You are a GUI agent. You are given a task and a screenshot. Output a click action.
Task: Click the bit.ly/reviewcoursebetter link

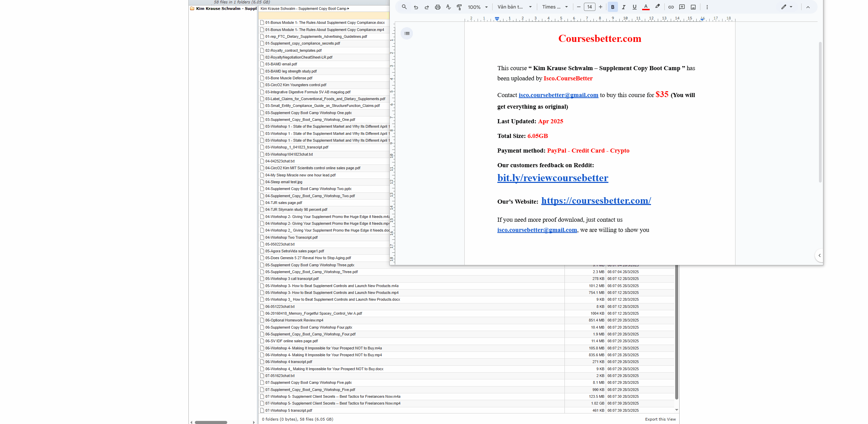pyautogui.click(x=553, y=178)
